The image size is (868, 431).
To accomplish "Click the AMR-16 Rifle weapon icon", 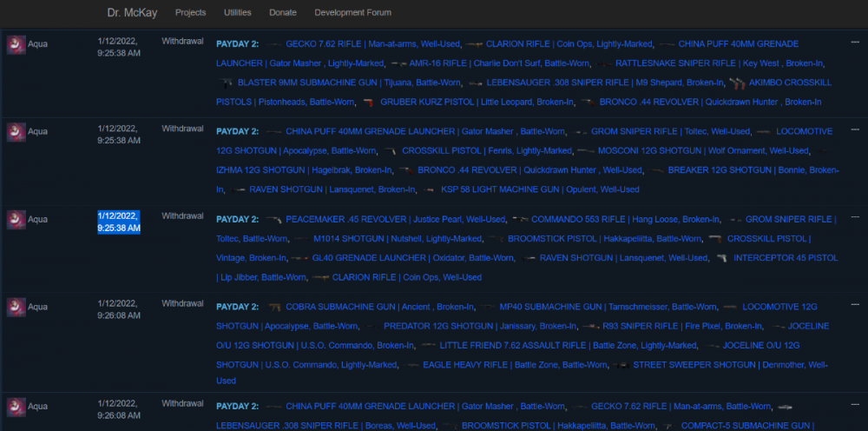I will coord(398,64).
